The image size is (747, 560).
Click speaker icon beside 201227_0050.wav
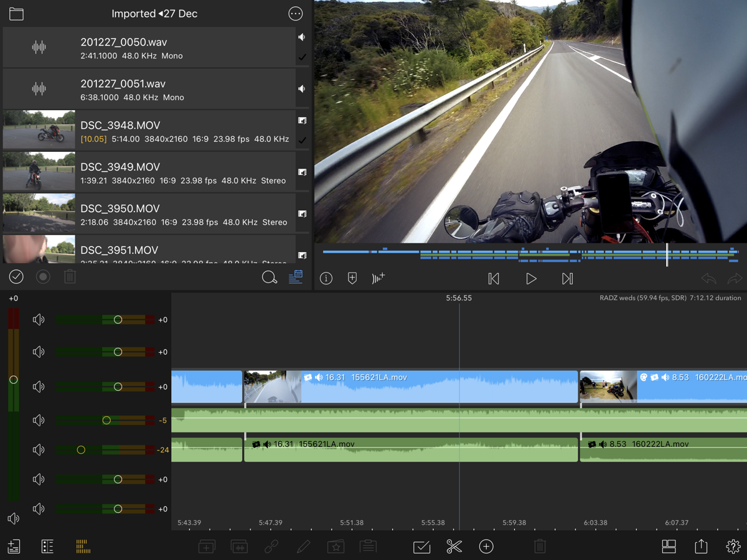(302, 37)
